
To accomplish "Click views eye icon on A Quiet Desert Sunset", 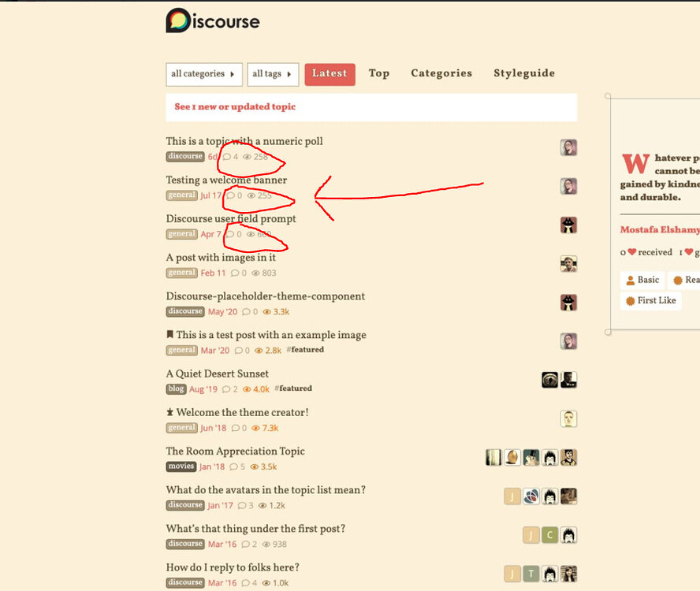I will click(247, 389).
